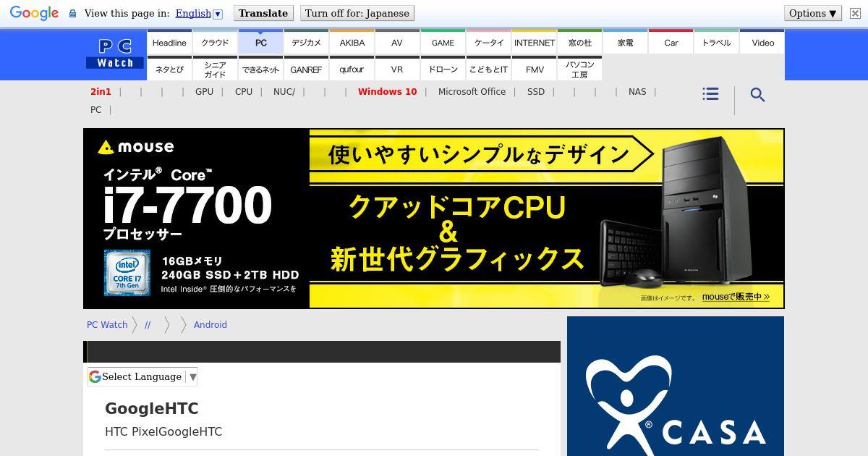Screen dimensions: 868x456
Task: Click the Microsoft Office topic link
Action: [x=472, y=92]
